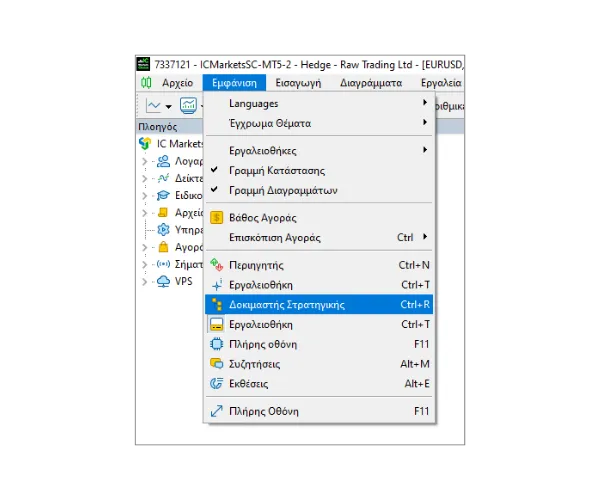
Task: Open the Διαγράμματα menu
Action: pyautogui.click(x=370, y=83)
